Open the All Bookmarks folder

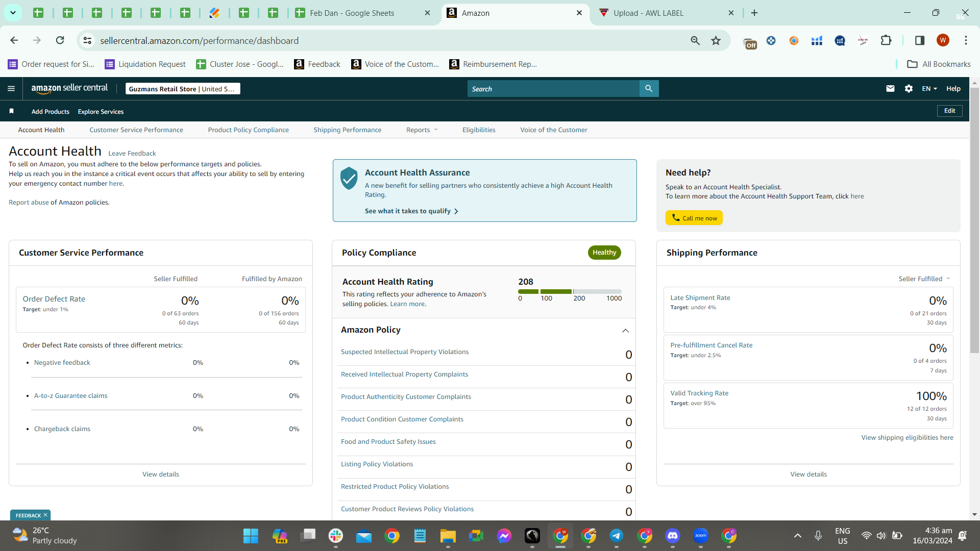pos(939,64)
